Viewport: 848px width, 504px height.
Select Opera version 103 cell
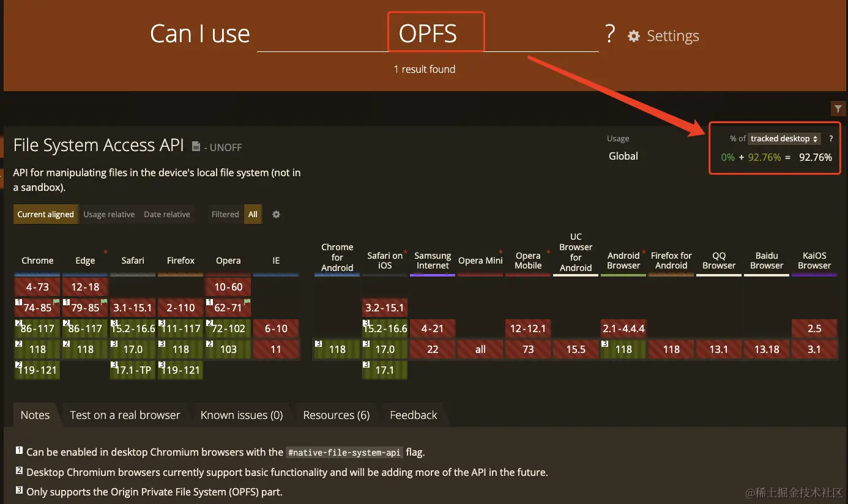coord(228,349)
